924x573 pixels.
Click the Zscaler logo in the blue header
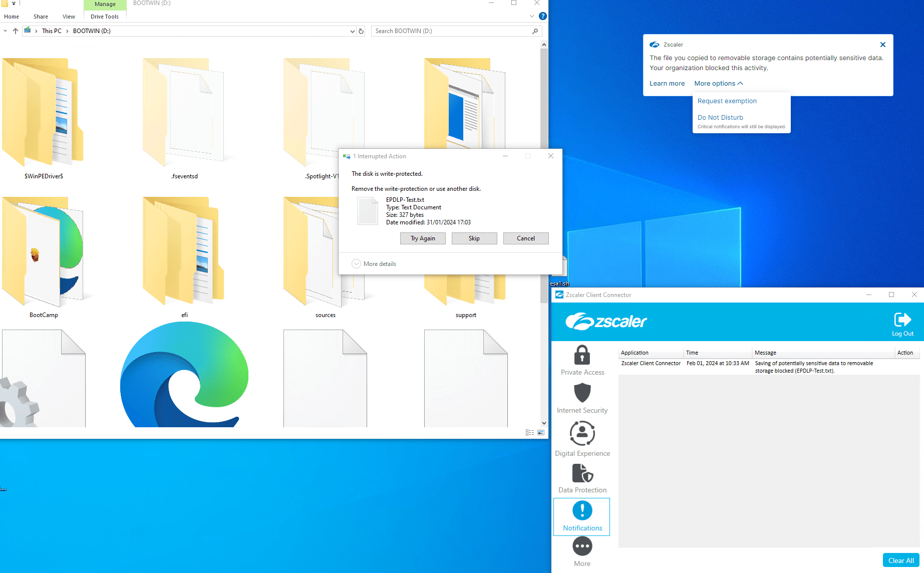(606, 322)
